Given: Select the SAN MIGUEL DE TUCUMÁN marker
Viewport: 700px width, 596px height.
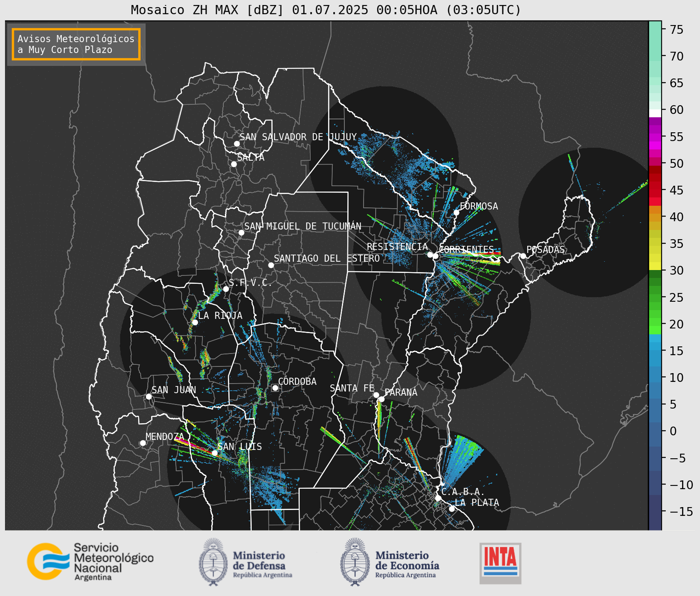Looking at the screenshot, I should click(x=241, y=232).
